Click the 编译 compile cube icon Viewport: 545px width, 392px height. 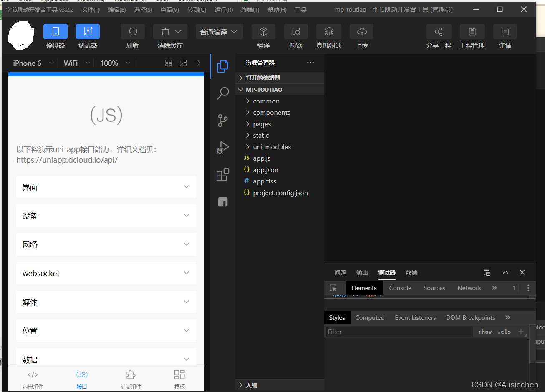(x=263, y=32)
